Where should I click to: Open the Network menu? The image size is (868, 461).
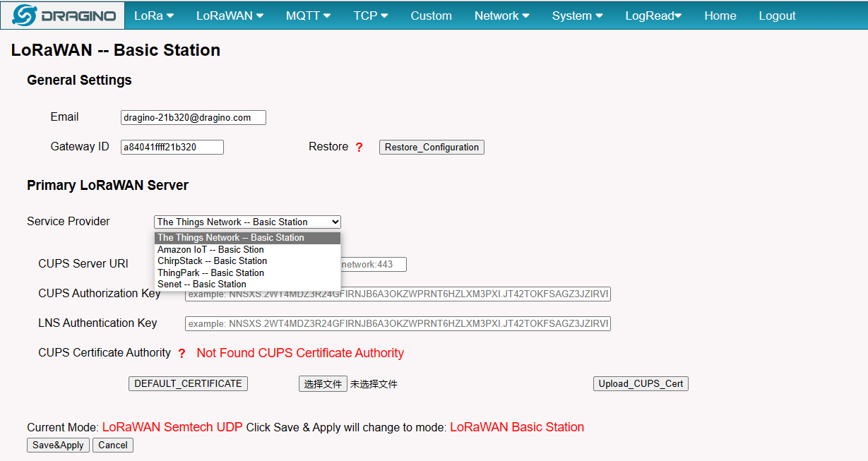[501, 16]
